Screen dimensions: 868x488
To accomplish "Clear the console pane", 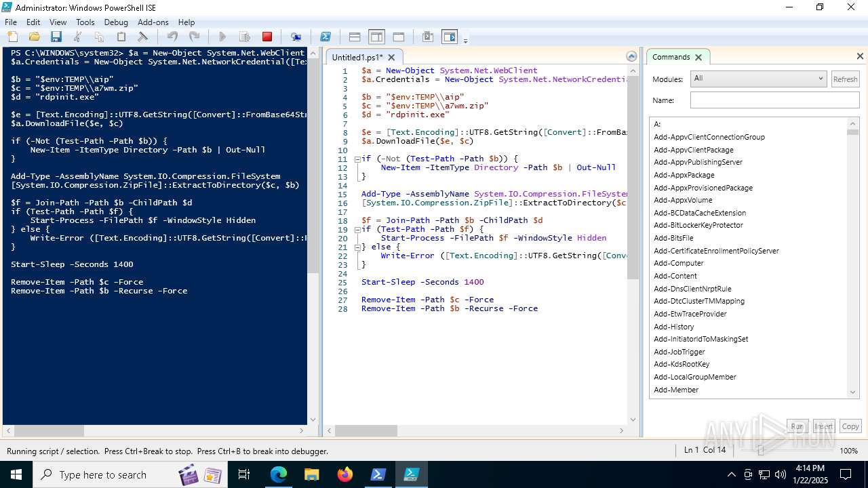I will click(x=142, y=37).
